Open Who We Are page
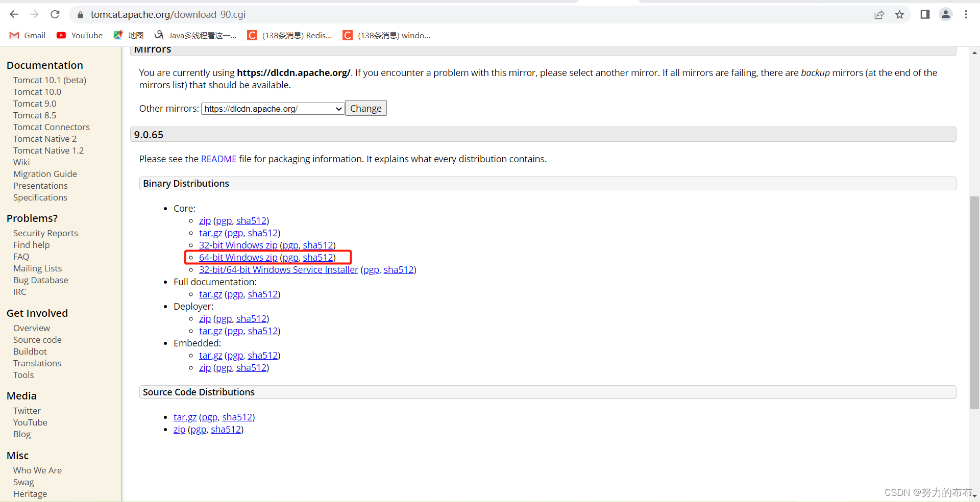Image resolution: width=980 pixels, height=502 pixels. 37,470
